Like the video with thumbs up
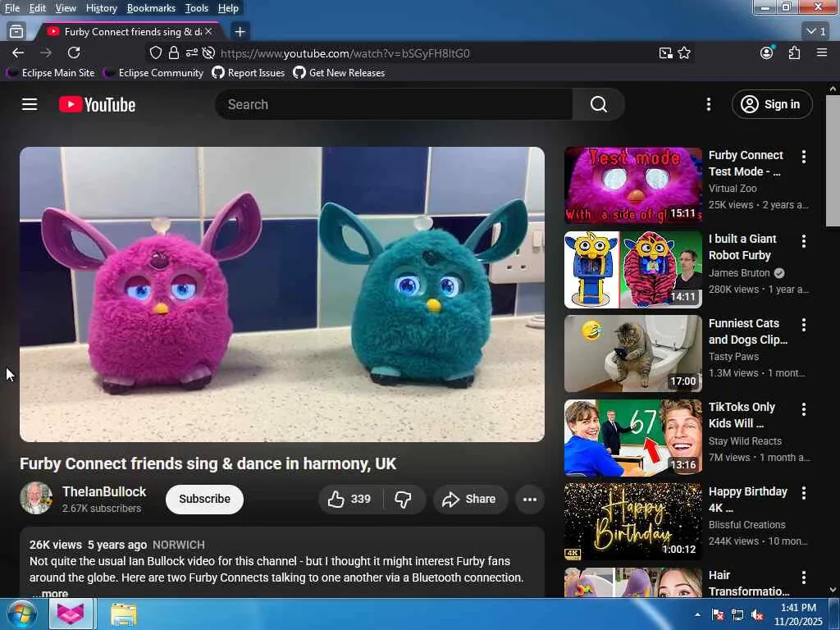Screen dimensions: 840x630 (350, 500)
